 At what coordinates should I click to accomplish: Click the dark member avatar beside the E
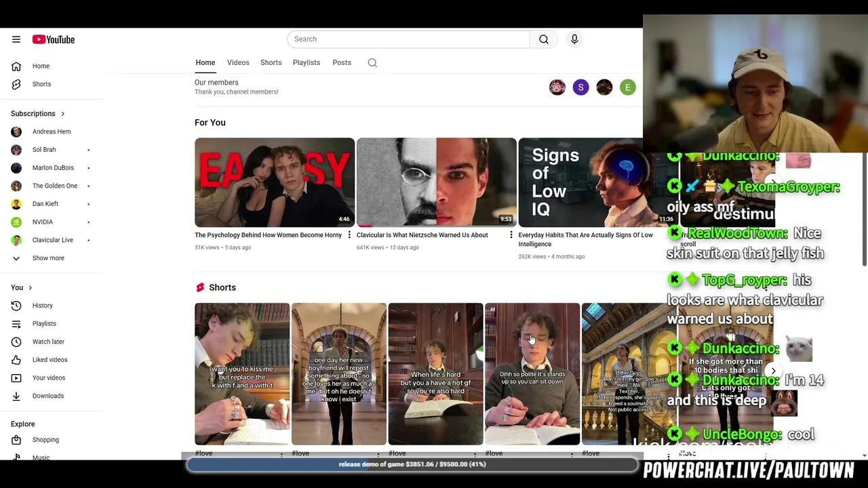(604, 87)
